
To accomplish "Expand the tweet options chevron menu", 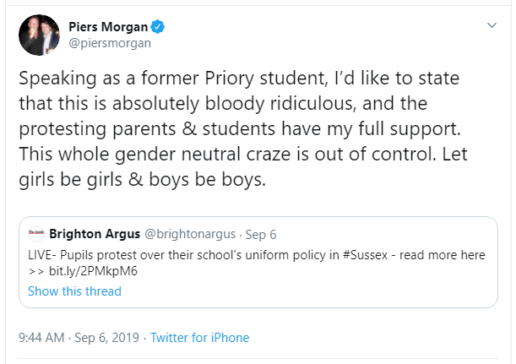I will pyautogui.click(x=492, y=25).
